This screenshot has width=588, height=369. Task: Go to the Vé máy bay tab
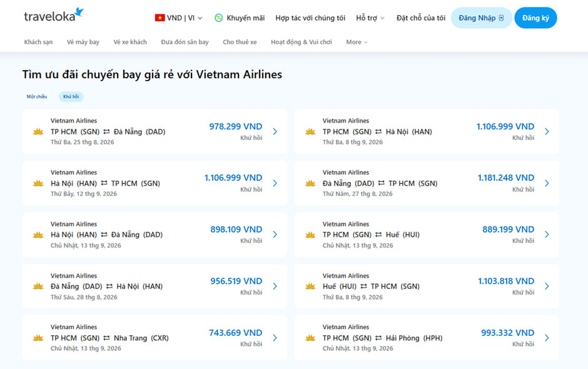coord(83,42)
